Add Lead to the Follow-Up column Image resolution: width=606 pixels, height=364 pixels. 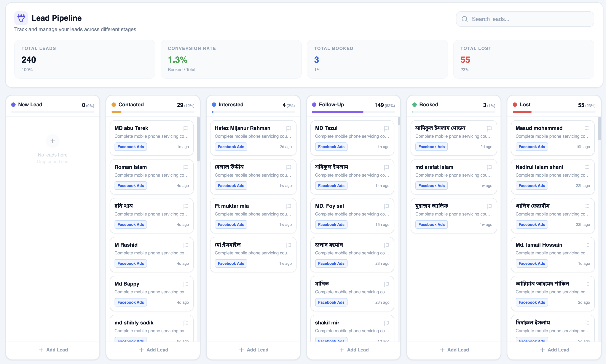click(x=354, y=350)
